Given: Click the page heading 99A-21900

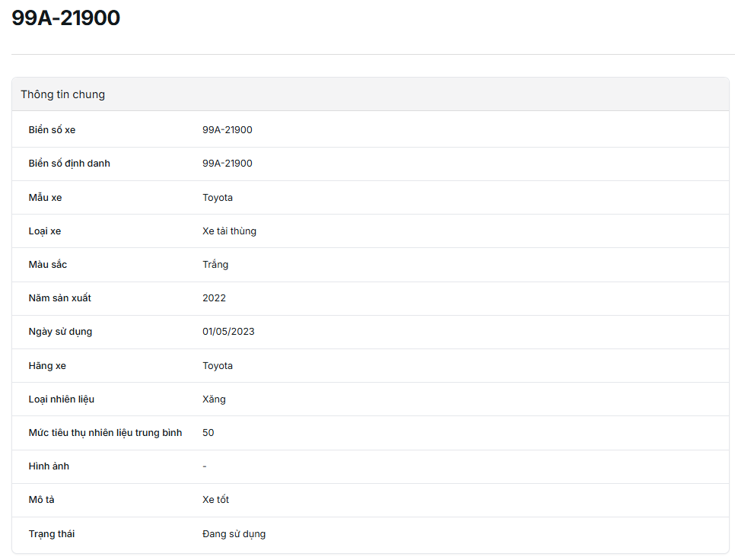Looking at the screenshot, I should (x=66, y=18).
